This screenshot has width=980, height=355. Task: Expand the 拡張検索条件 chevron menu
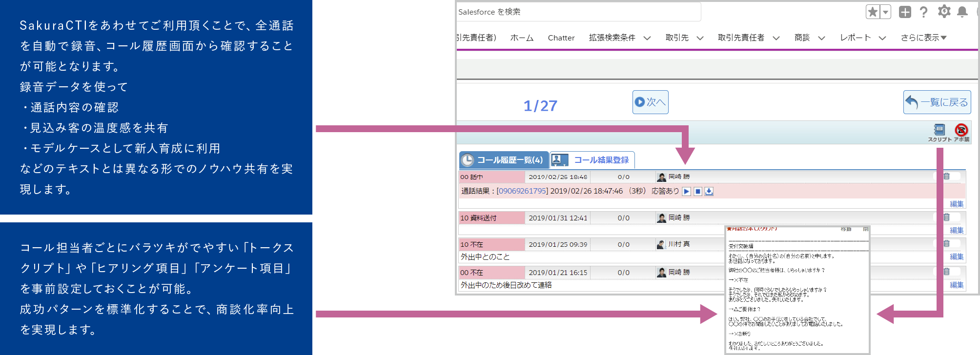click(647, 38)
